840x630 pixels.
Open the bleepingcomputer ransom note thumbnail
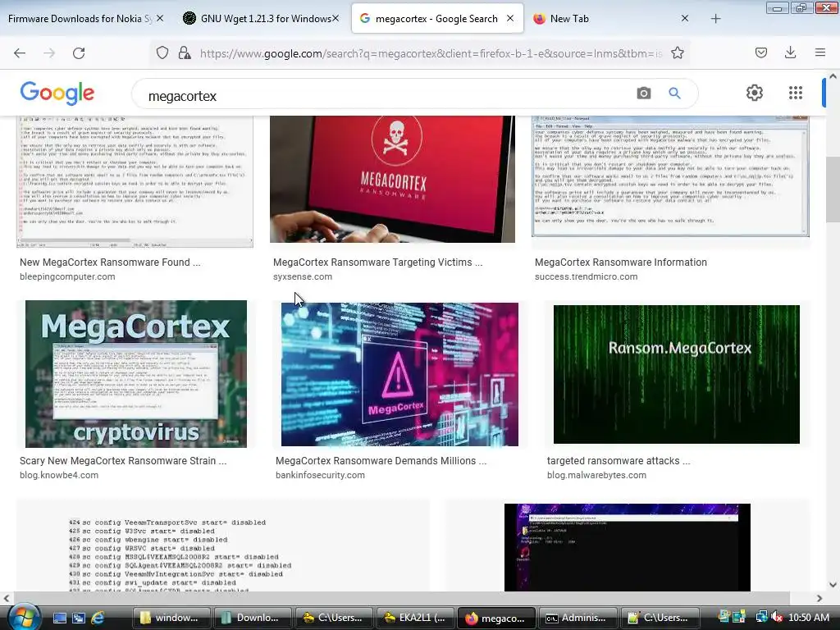135,181
